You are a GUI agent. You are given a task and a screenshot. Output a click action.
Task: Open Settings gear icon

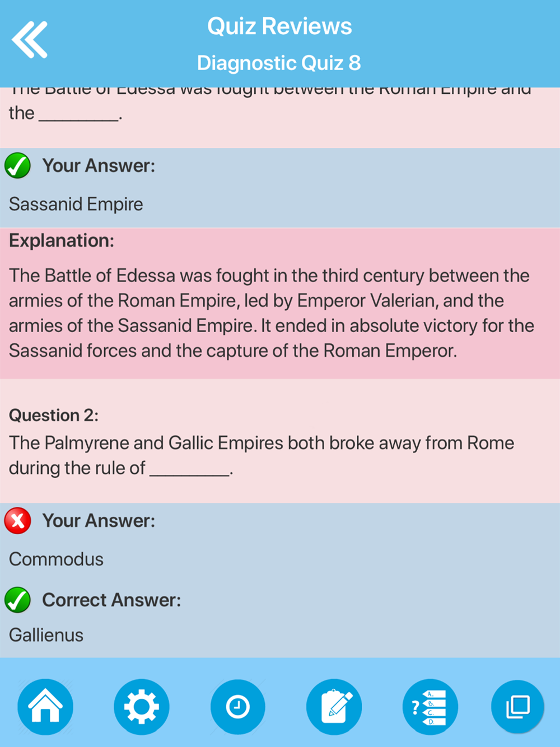pyautogui.click(x=141, y=707)
